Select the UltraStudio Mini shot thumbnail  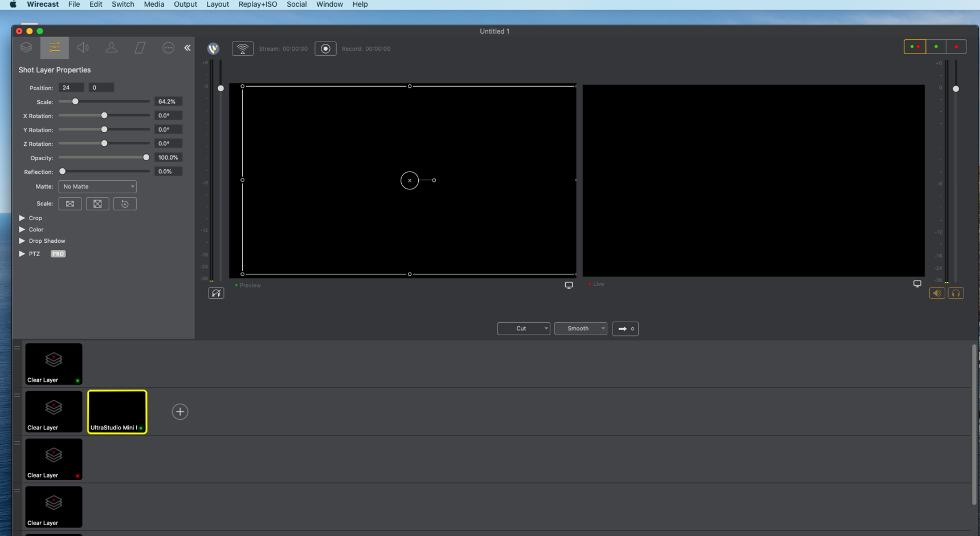point(117,412)
